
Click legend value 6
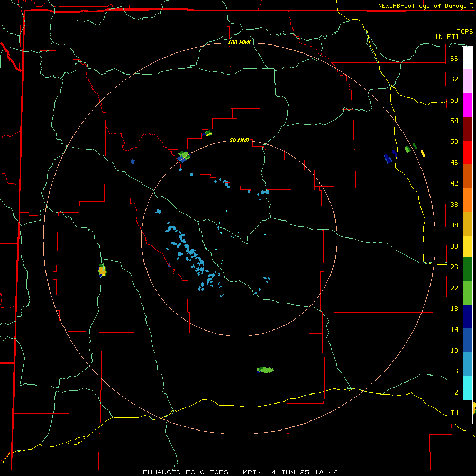[x=456, y=371]
